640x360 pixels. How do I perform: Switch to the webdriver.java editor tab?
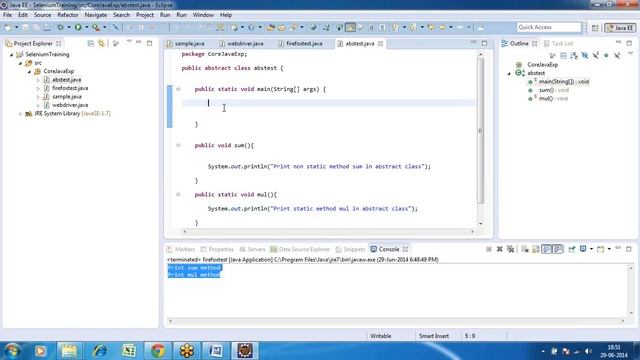point(241,43)
